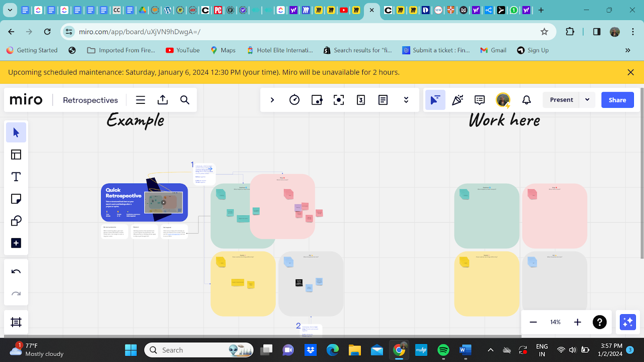The height and width of the screenshot is (362, 644).
Task: Start the timer from the top toolbar
Action: [x=295, y=100]
